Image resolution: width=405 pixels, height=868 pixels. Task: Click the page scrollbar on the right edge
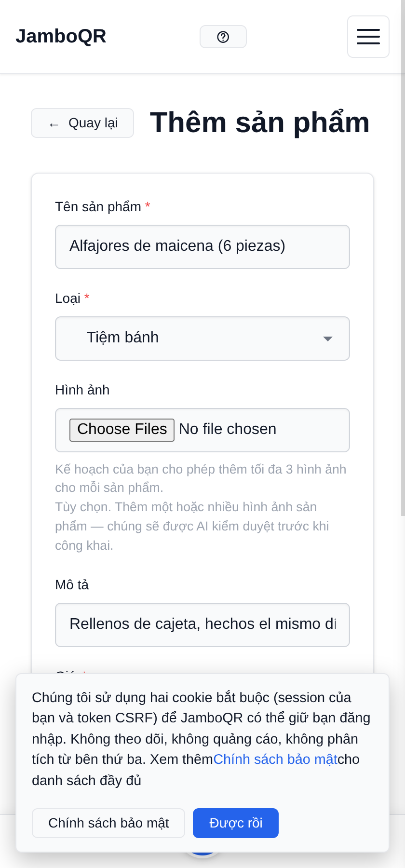(403, 258)
